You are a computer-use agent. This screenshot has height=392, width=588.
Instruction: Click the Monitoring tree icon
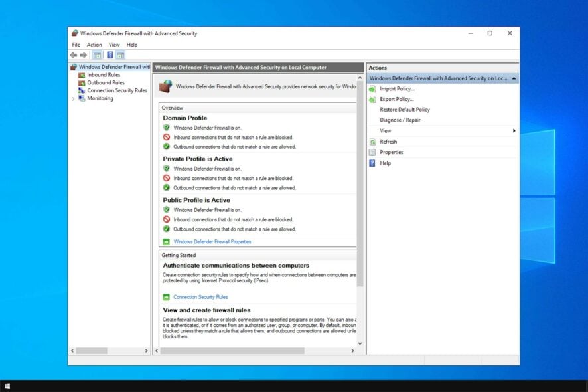[x=82, y=98]
